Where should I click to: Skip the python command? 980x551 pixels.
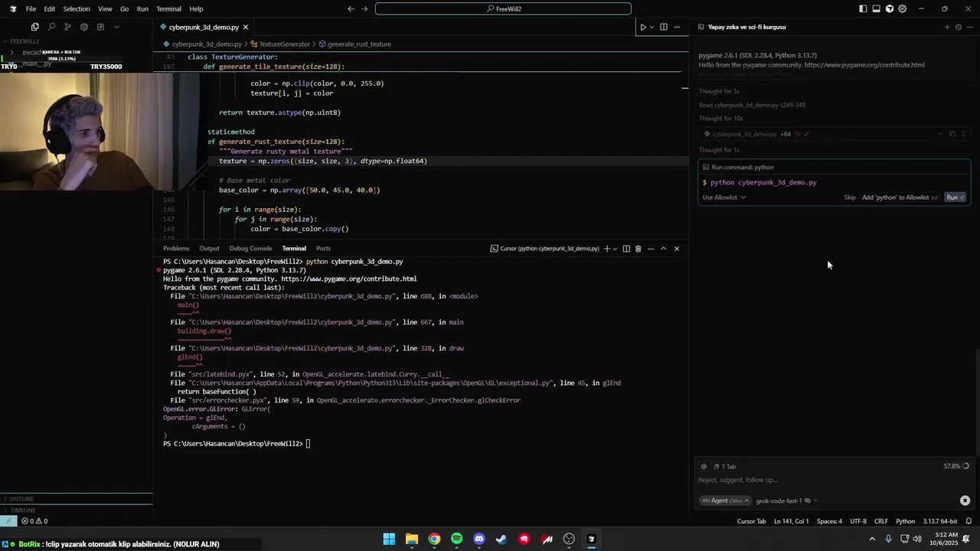pos(850,197)
